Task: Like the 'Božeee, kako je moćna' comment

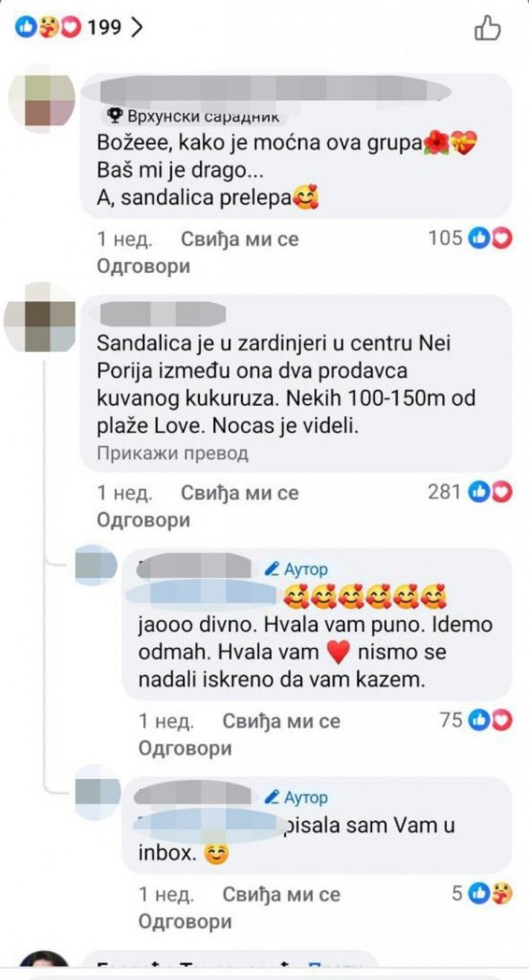Action: [239, 239]
